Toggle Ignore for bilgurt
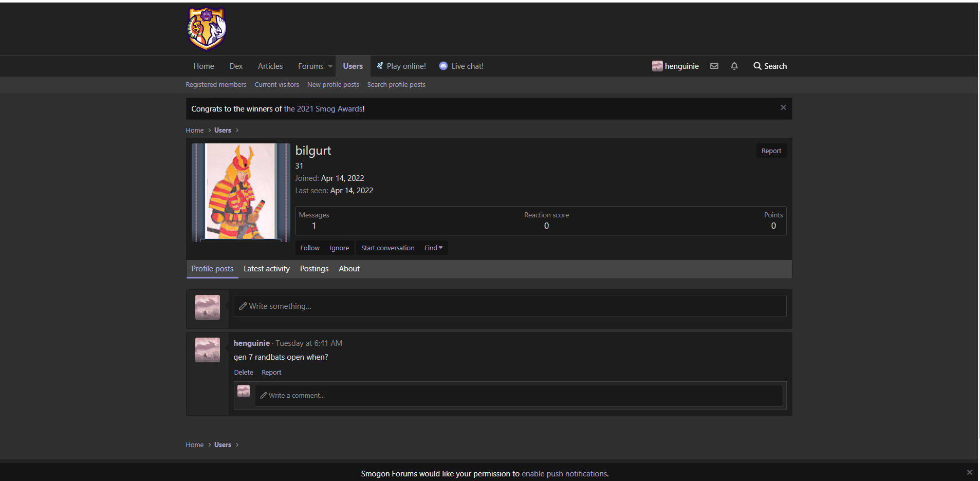This screenshot has height=481, width=980. click(339, 248)
